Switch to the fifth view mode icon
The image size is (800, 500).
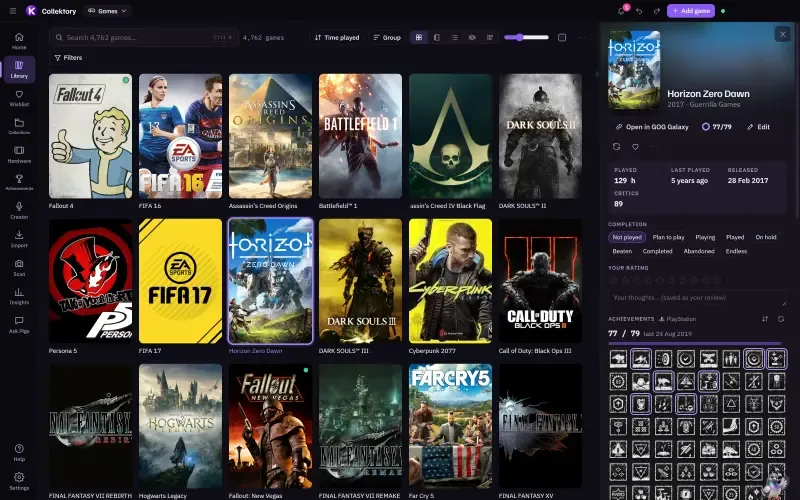pos(490,37)
